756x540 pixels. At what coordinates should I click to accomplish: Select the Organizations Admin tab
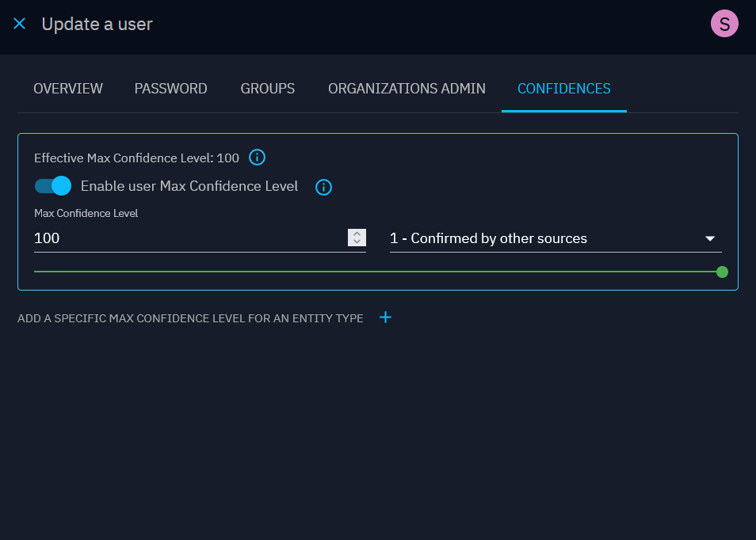407,89
